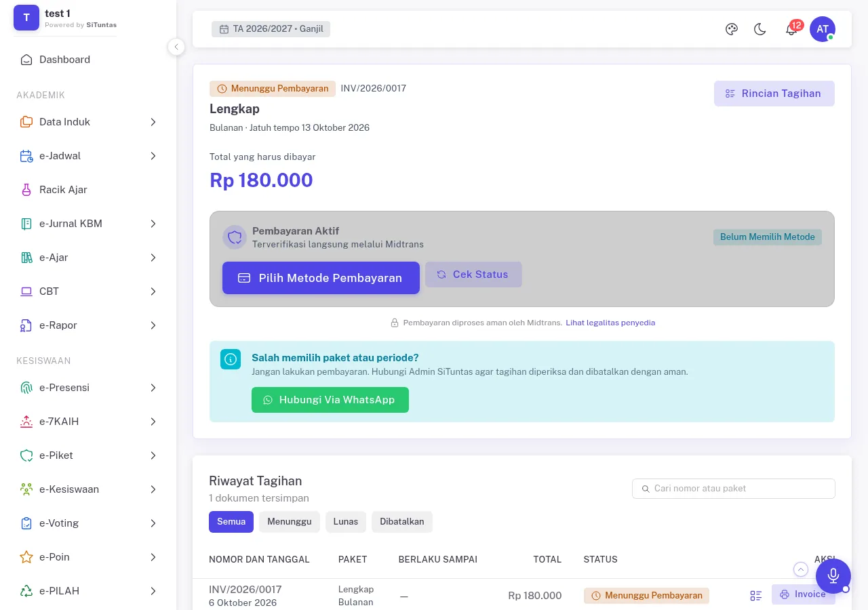Expand e-Poin chevron

coord(153,557)
